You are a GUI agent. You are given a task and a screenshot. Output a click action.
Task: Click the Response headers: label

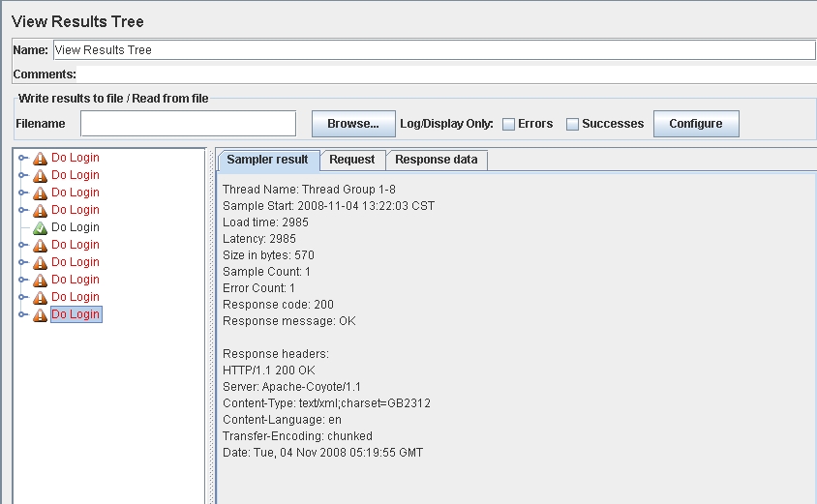pos(276,354)
